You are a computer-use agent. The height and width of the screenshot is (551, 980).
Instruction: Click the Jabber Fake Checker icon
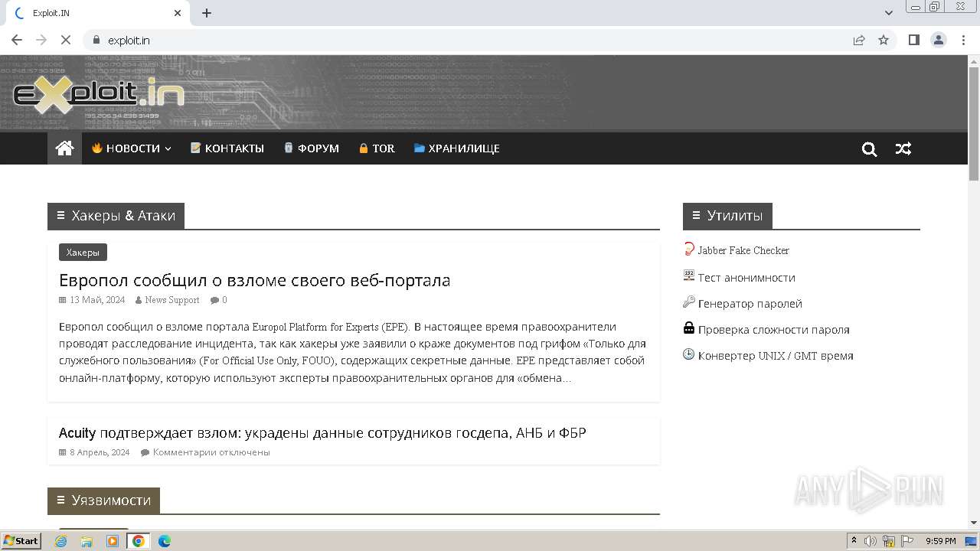pyautogui.click(x=688, y=249)
